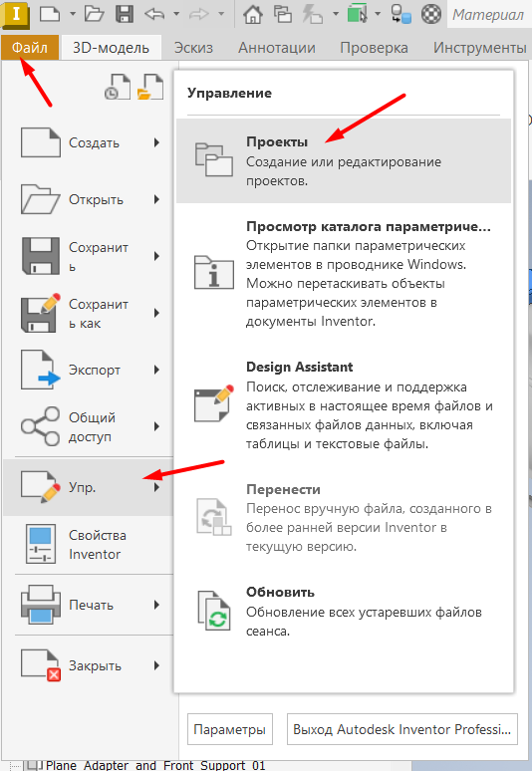Click the Печать menu entry

[x=89, y=605]
